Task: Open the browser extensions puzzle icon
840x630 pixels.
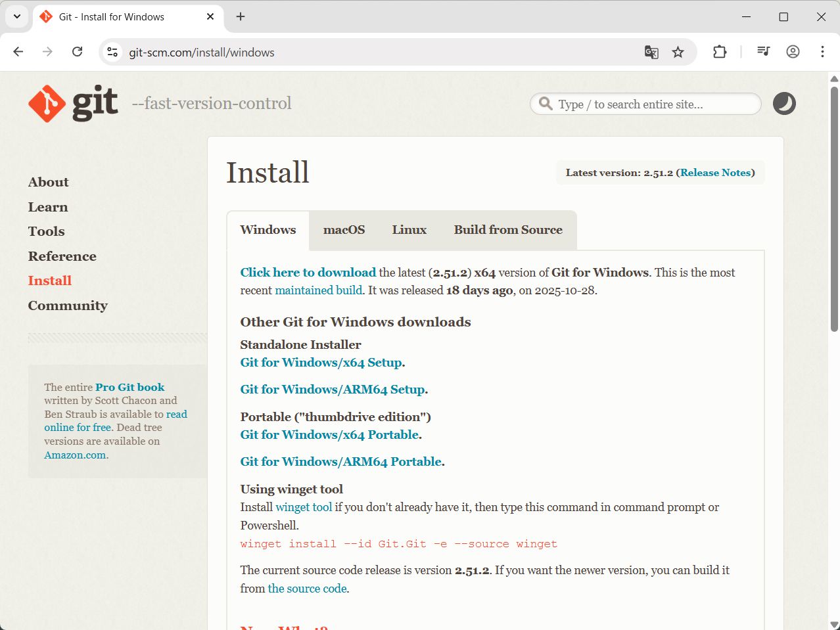Action: tap(720, 52)
